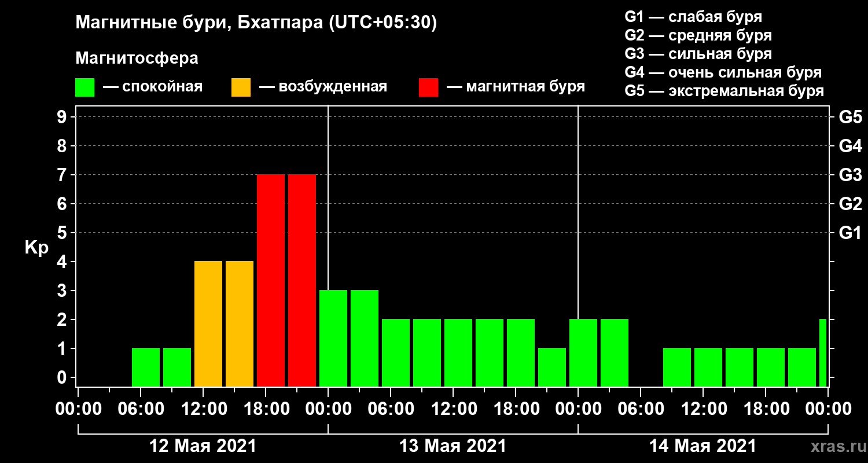This screenshot has width=868, height=463.
Task: Click the green 'спокойная' legend swatch
Action: [x=84, y=87]
